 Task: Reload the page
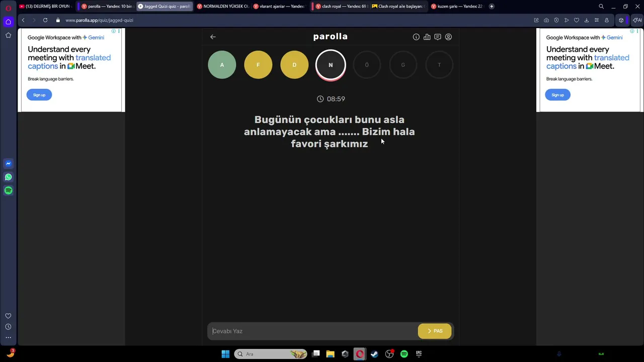pos(45,20)
